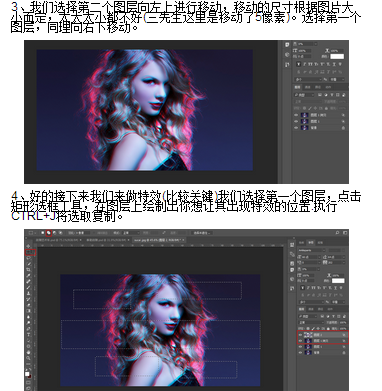Switch to 通道 tab in upper screenshot
This screenshot has width=382, height=391.
(308, 87)
